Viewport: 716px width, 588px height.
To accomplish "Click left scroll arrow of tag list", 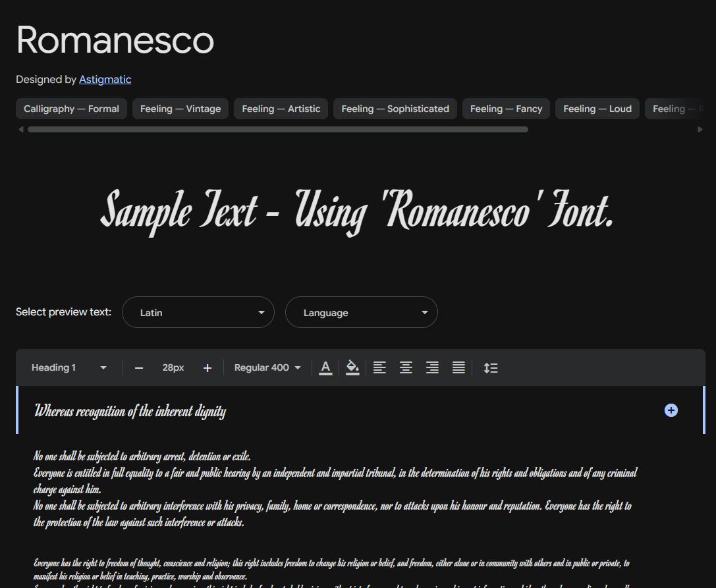I will [x=20, y=130].
